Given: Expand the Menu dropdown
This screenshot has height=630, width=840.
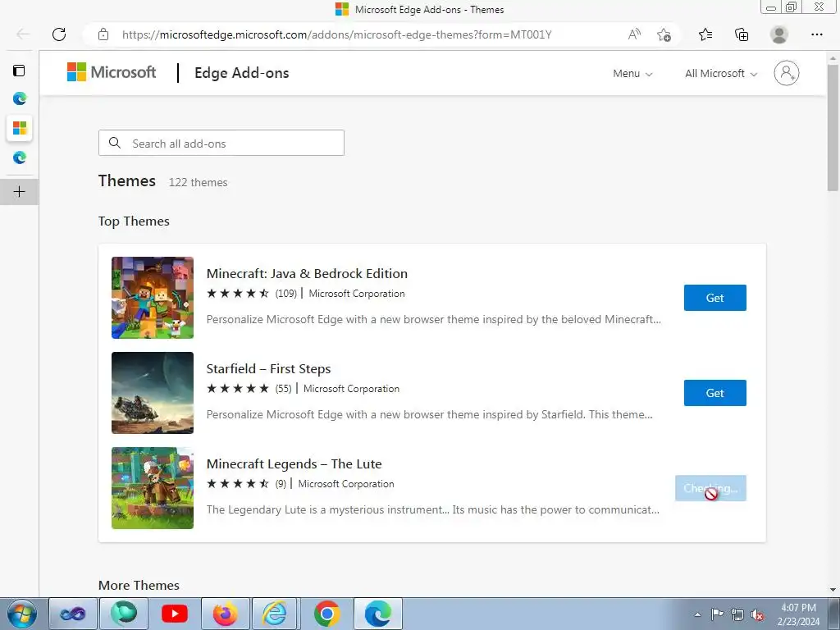Looking at the screenshot, I should coord(632,73).
